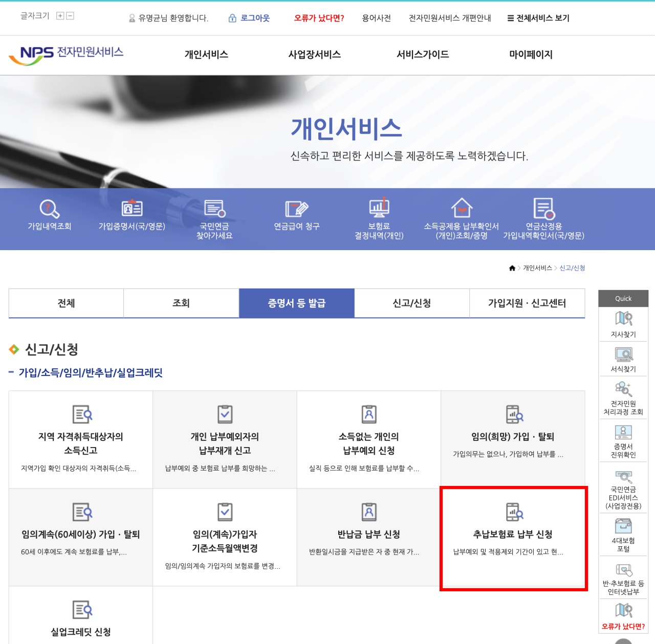Select the 가입지원·신고센터 tab
Screen dimensions: 655x644
coord(528,303)
